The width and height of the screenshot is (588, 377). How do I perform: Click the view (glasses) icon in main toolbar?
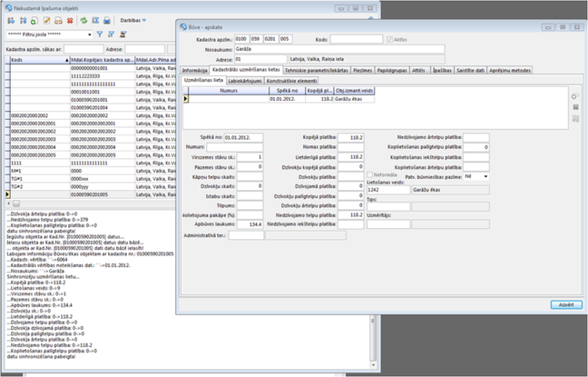pyautogui.click(x=58, y=21)
